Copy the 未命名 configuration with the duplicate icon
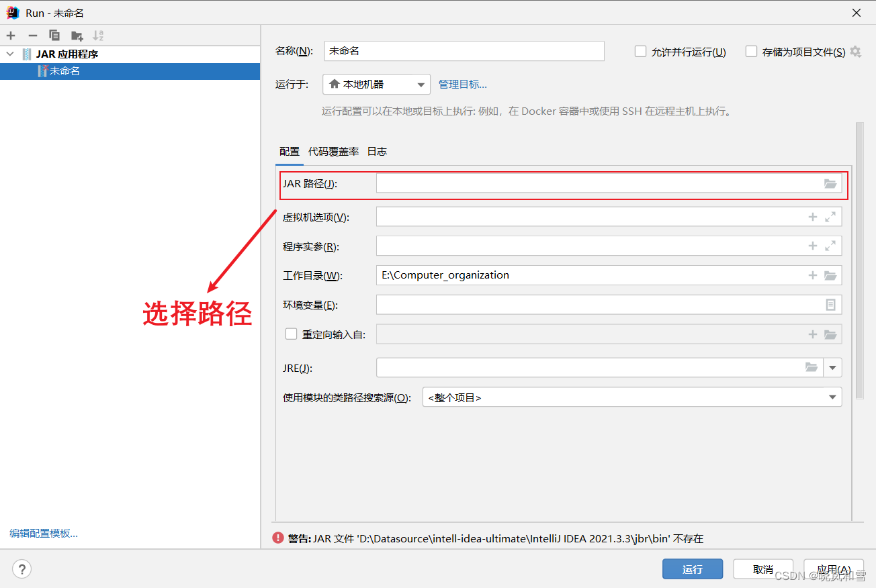Viewport: 876px width, 588px height. pos(54,35)
